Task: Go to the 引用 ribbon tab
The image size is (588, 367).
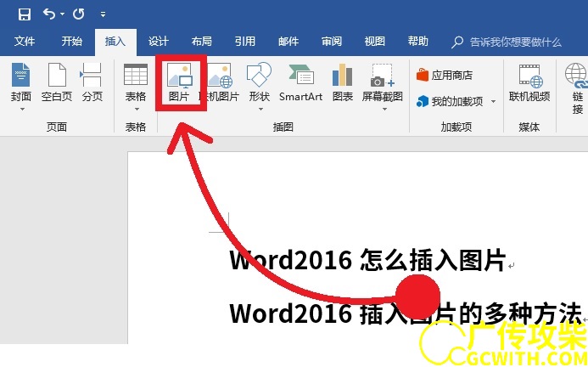Action: (245, 42)
